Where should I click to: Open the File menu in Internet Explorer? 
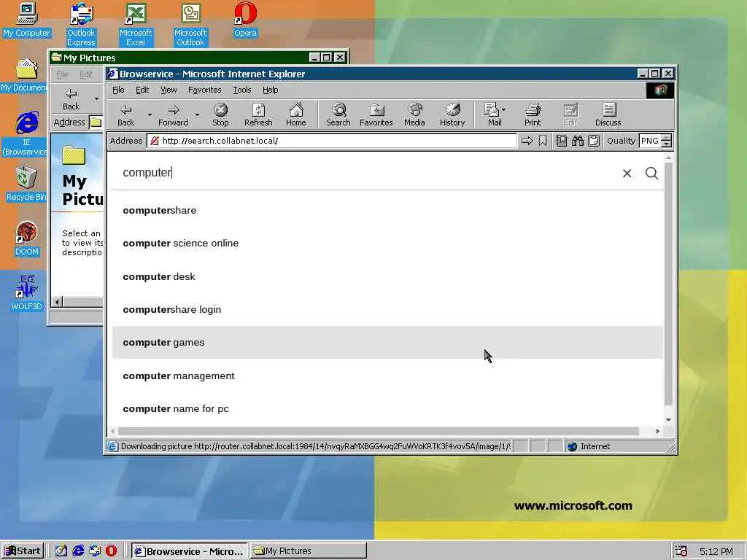click(118, 90)
